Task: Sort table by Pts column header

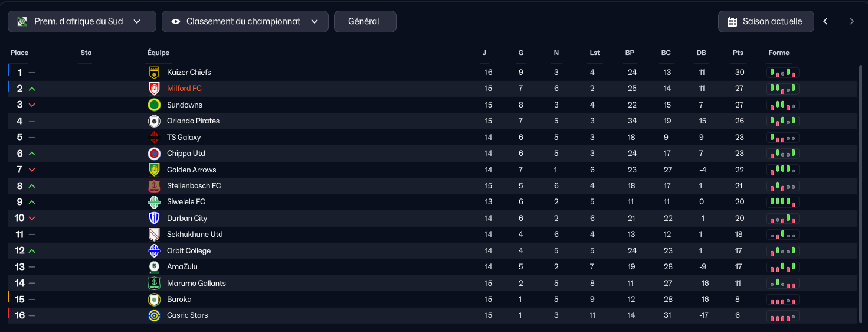Action: (x=738, y=53)
